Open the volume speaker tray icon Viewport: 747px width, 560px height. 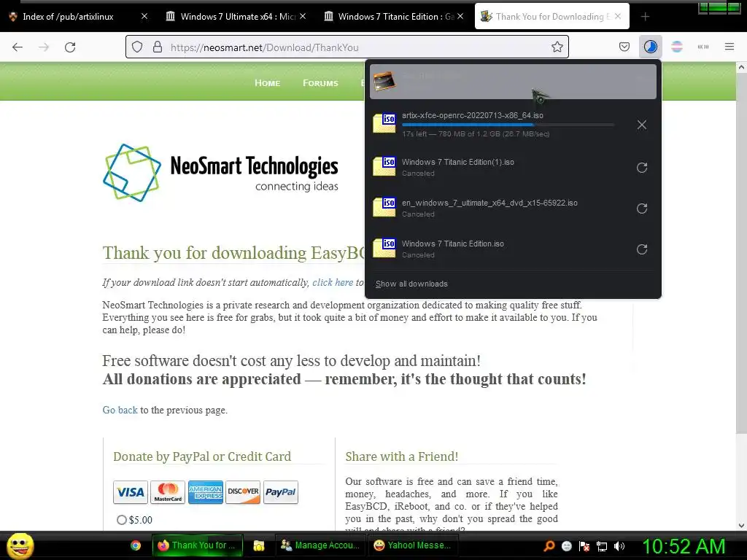[x=619, y=546]
